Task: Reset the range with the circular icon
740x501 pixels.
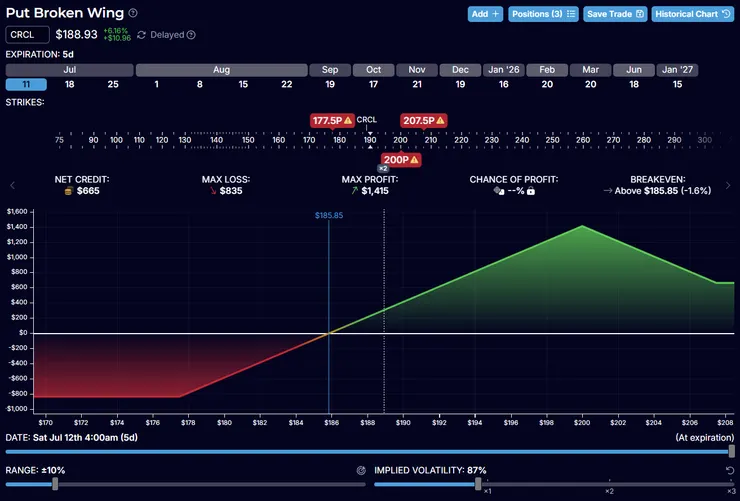Action: [x=361, y=470]
